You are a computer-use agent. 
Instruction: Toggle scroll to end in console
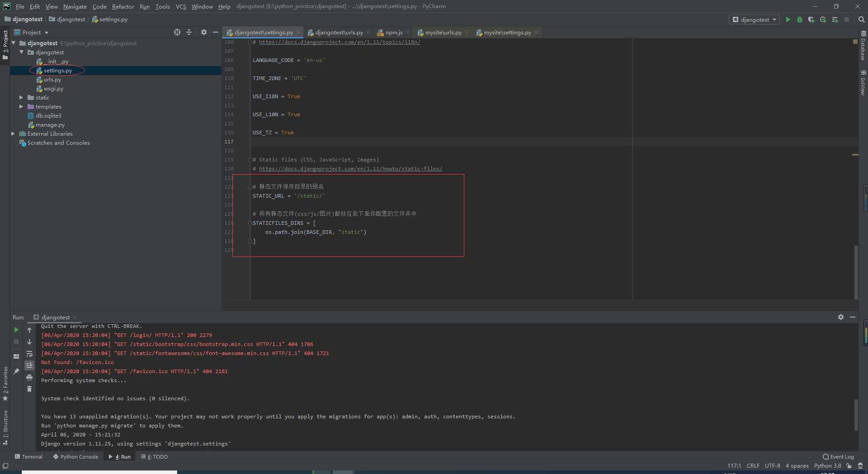pos(29,365)
